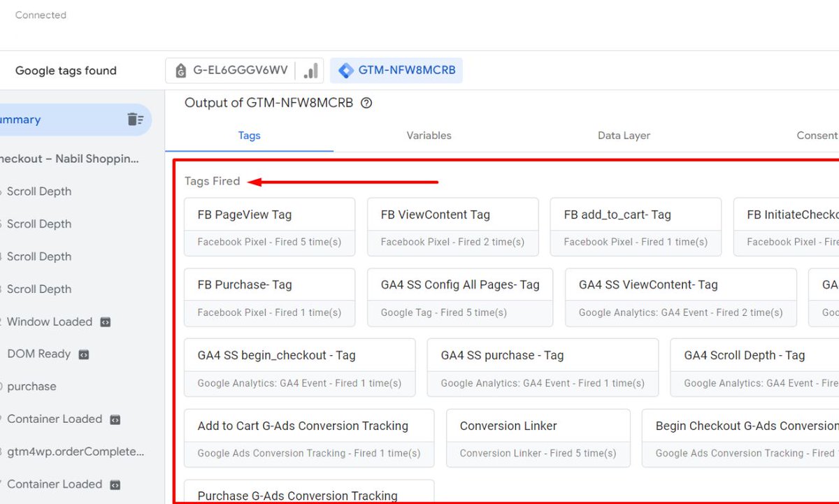
Task: Click the GTM diamond logo icon
Action: point(345,71)
